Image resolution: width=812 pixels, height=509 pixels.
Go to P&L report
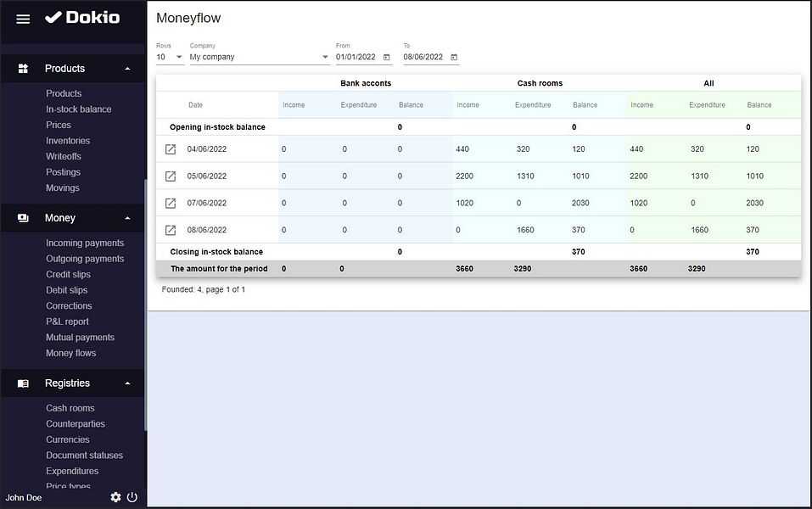point(67,322)
